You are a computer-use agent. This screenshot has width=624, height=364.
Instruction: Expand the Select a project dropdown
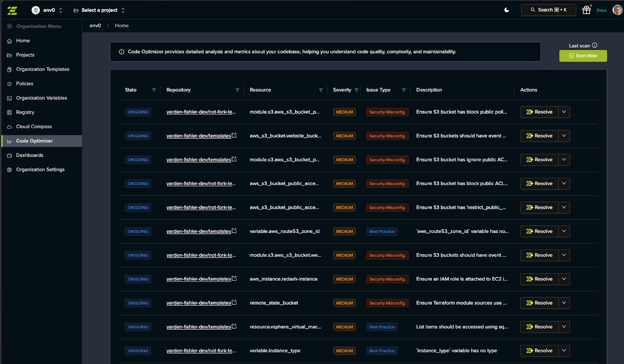(x=123, y=10)
